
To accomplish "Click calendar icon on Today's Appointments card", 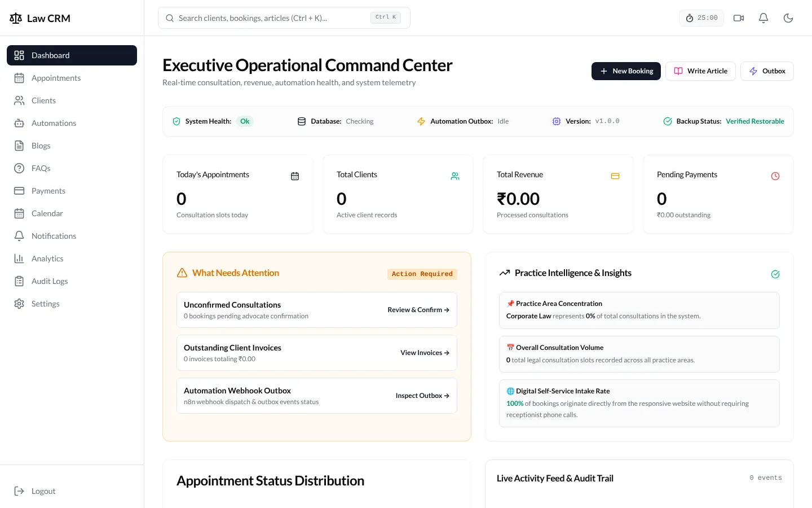I will [295, 176].
